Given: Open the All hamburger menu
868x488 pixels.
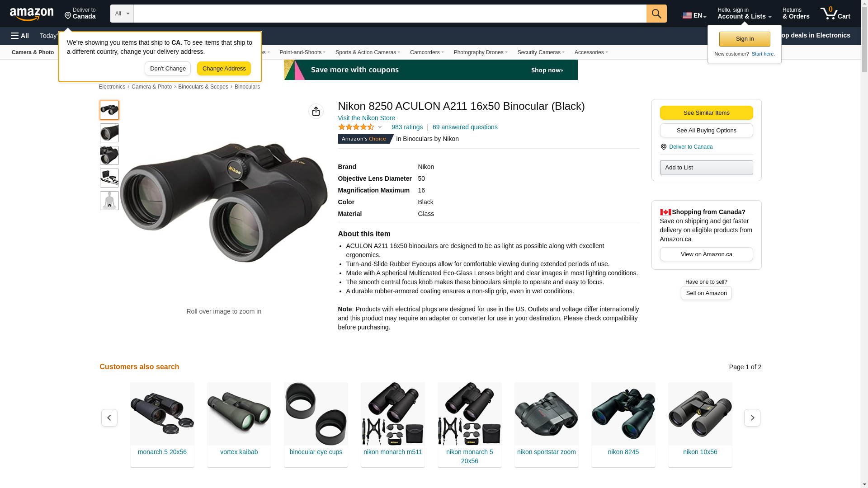Looking at the screenshot, I should click(20, 36).
